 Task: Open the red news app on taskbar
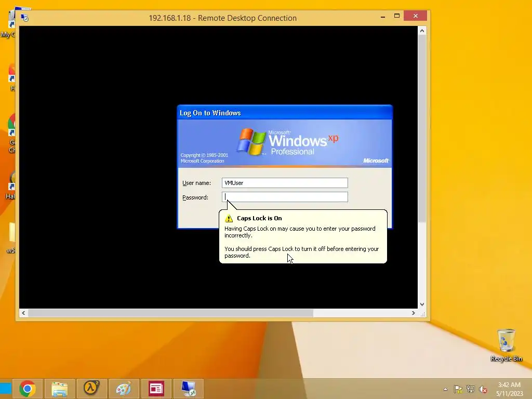156,389
